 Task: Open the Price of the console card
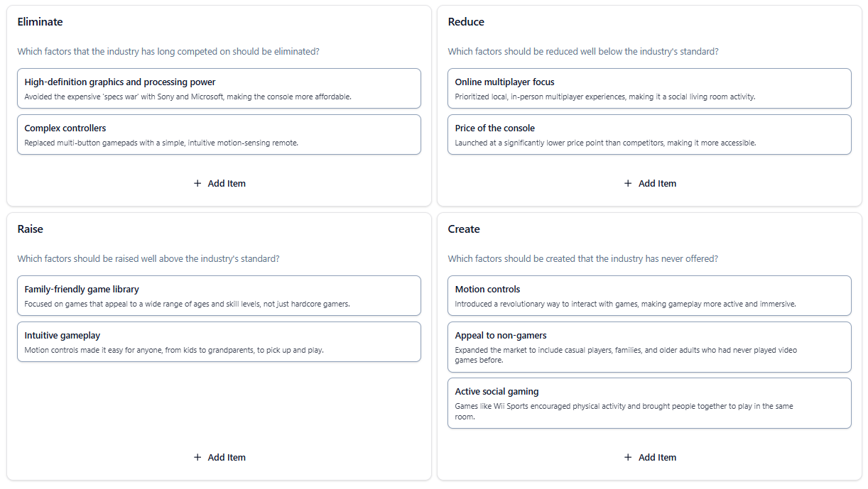[649, 135]
